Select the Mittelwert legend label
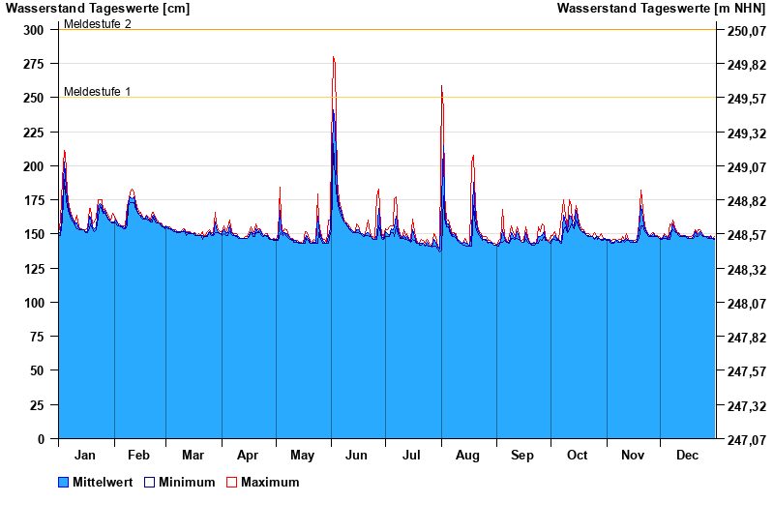The height and width of the screenshot is (532, 774). 103,482
